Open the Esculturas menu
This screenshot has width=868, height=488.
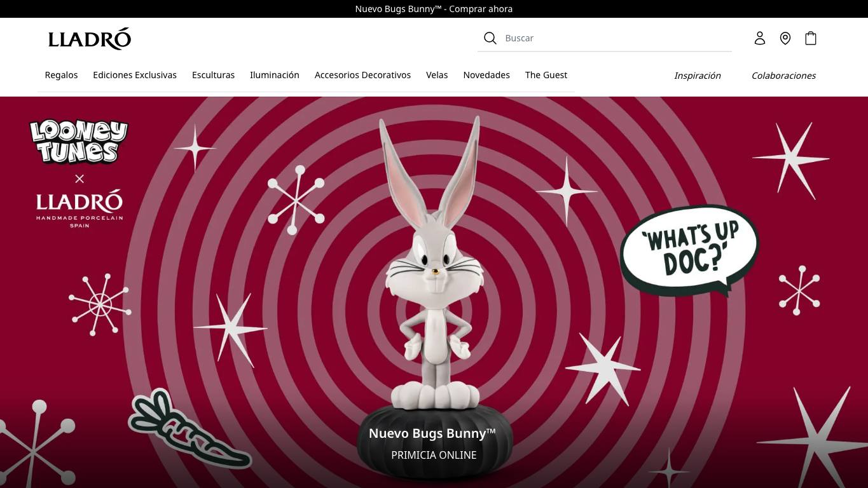pyautogui.click(x=213, y=75)
